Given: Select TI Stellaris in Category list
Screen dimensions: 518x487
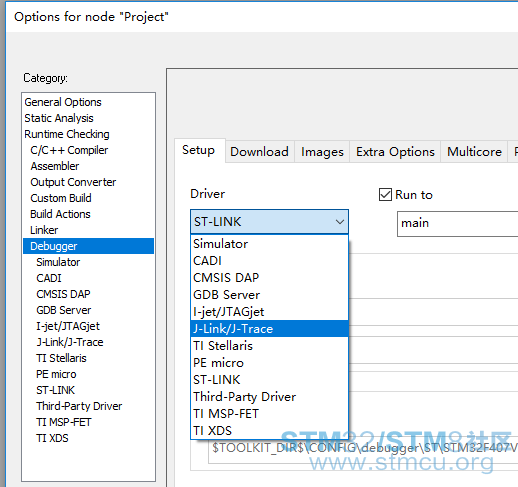Looking at the screenshot, I should pos(61,358).
